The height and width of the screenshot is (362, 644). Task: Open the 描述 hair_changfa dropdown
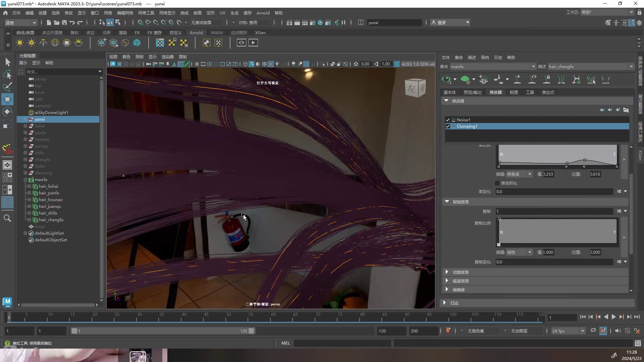pos(591,66)
